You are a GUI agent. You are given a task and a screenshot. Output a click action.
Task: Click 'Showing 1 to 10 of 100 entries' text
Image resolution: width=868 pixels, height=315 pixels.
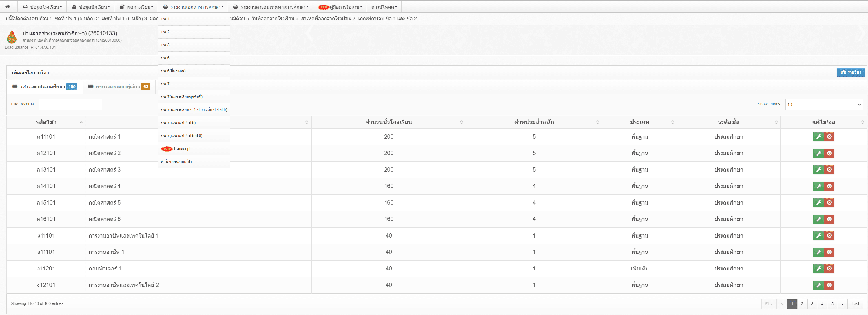click(37, 303)
